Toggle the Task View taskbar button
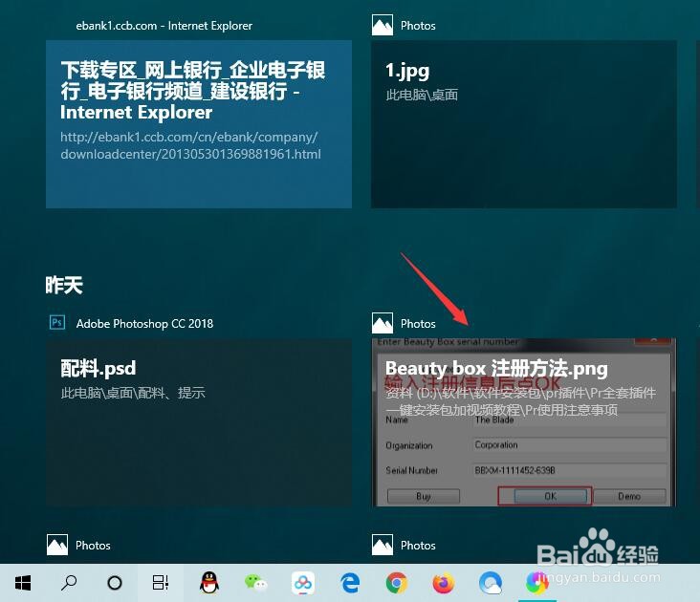The height and width of the screenshot is (602, 700). 161,583
